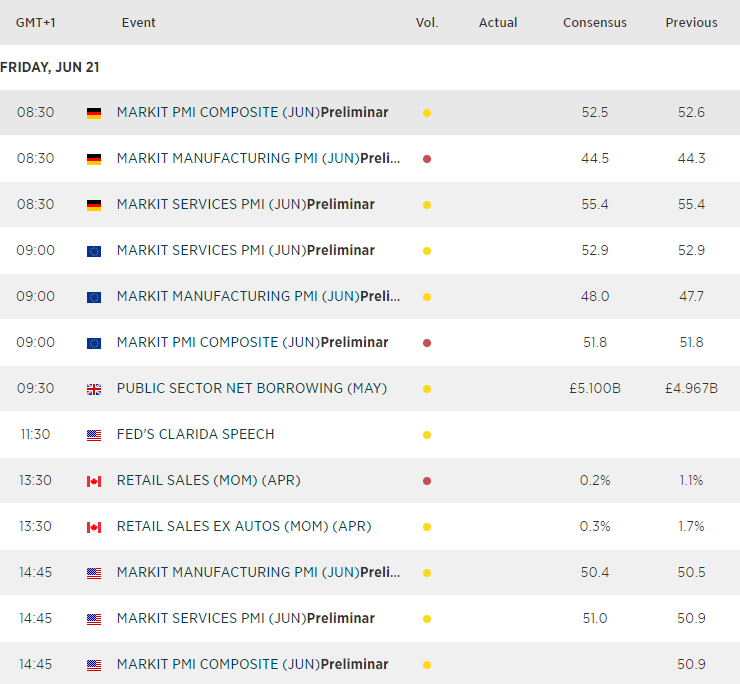This screenshot has width=740, height=684.
Task: Click consensus value 44.5
Action: coord(595,158)
